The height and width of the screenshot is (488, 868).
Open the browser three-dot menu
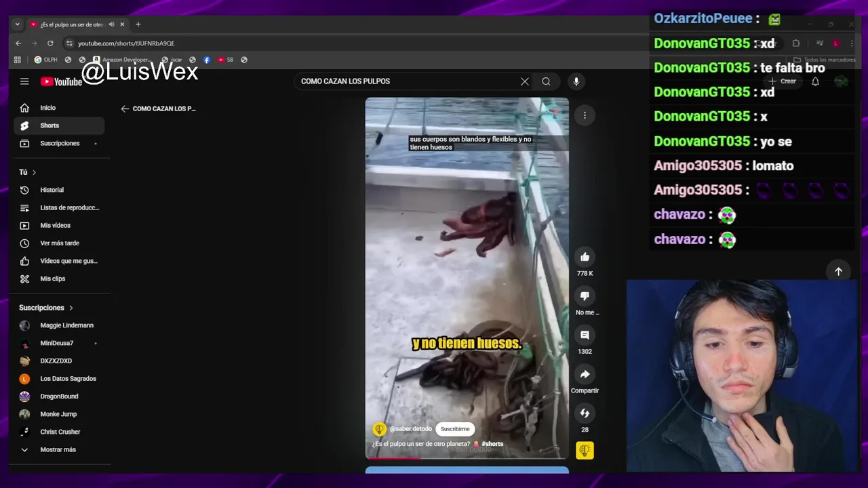tap(852, 43)
